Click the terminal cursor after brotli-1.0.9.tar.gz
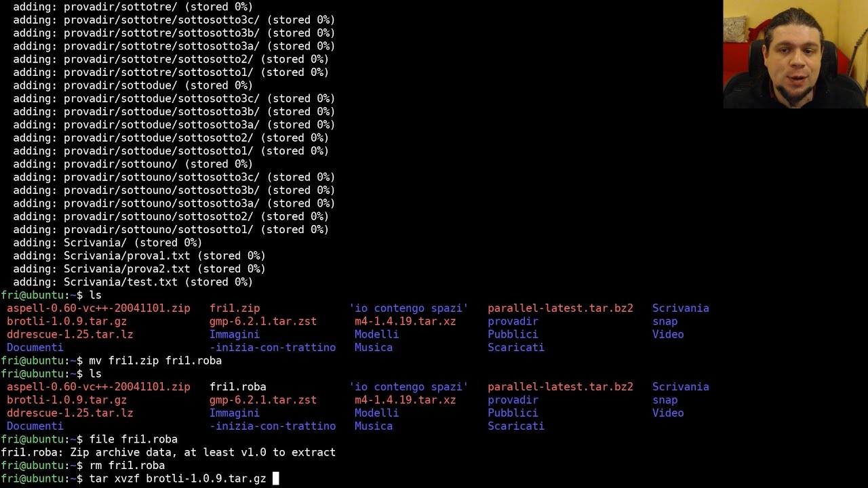 pos(275,479)
